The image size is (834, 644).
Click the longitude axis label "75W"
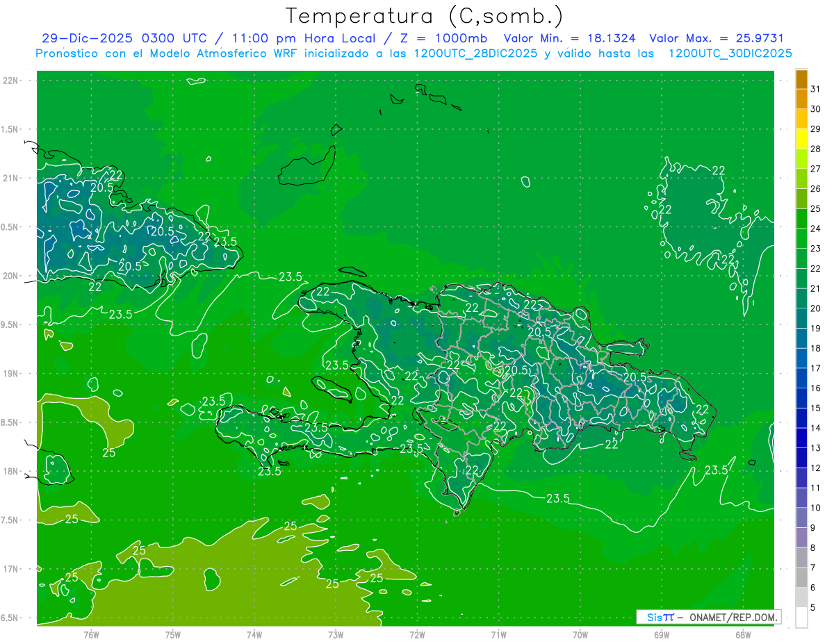(x=173, y=634)
